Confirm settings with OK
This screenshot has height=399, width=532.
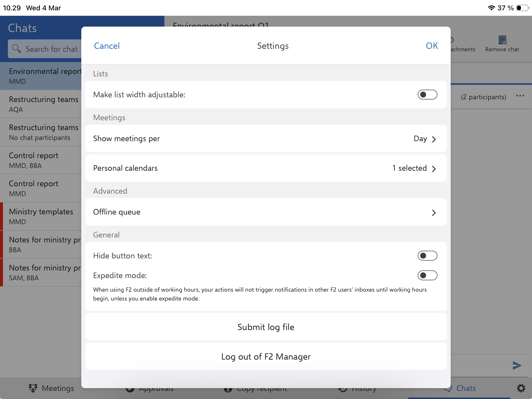(432, 46)
